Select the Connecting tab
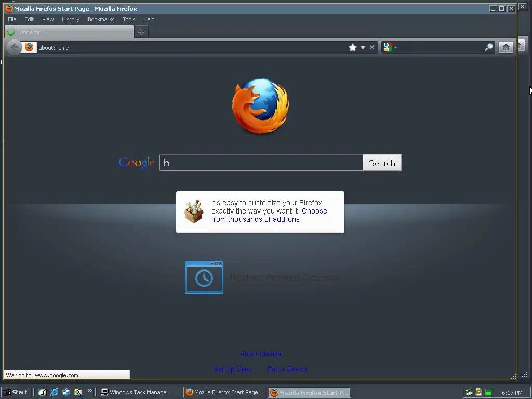532x399 pixels. pos(69,32)
